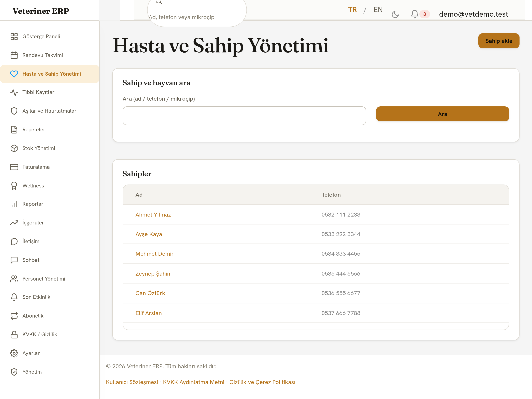Go to Raporlar
This screenshot has height=399, width=532.
[x=50, y=204]
